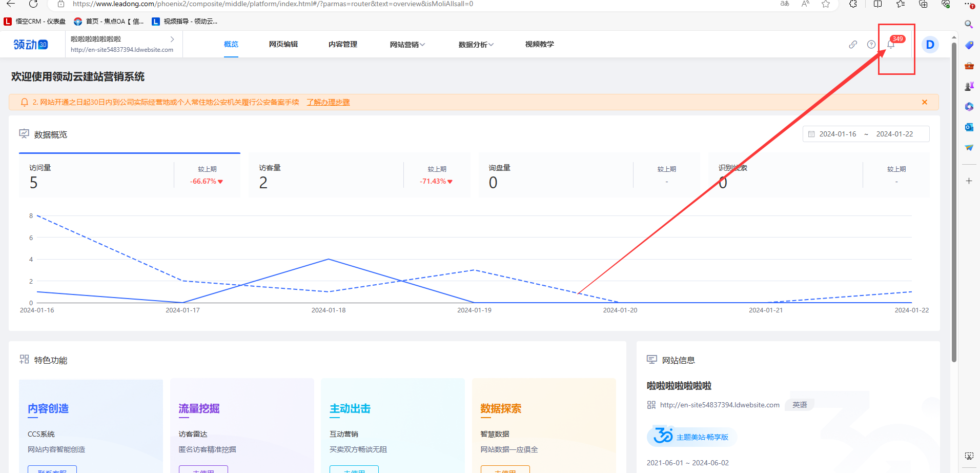Expand the site name chevron next to the URL
980x473 pixels.
[172, 38]
